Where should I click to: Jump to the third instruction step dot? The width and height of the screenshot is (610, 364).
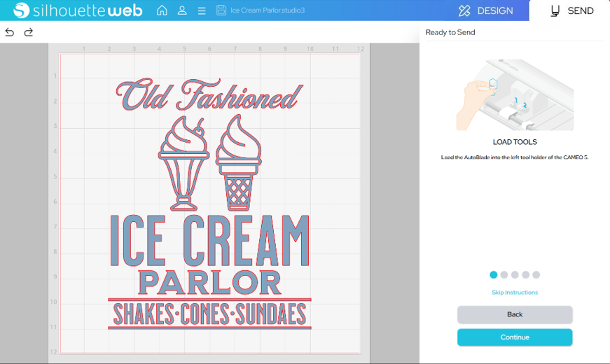[x=515, y=275]
